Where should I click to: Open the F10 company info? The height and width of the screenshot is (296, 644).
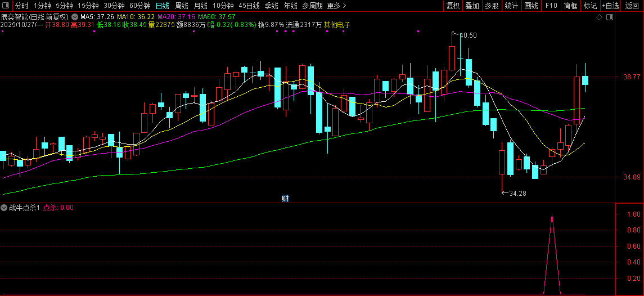coord(551,6)
